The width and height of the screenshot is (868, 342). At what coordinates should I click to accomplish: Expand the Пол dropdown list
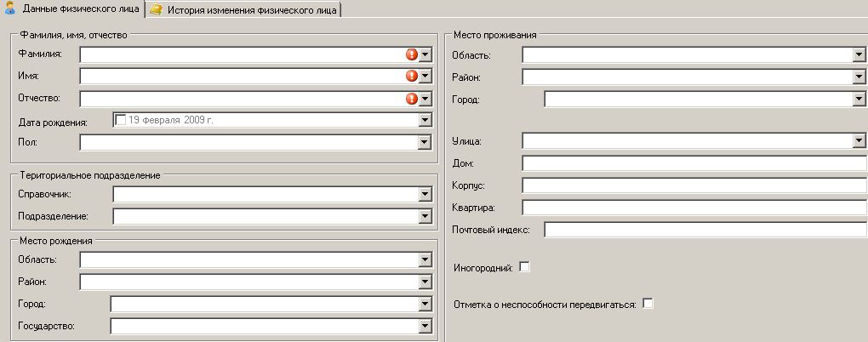[425, 143]
